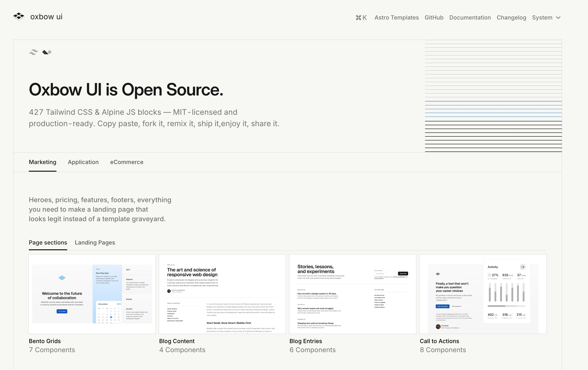
Task: Select the Page sections sub-tab
Action: (48, 242)
